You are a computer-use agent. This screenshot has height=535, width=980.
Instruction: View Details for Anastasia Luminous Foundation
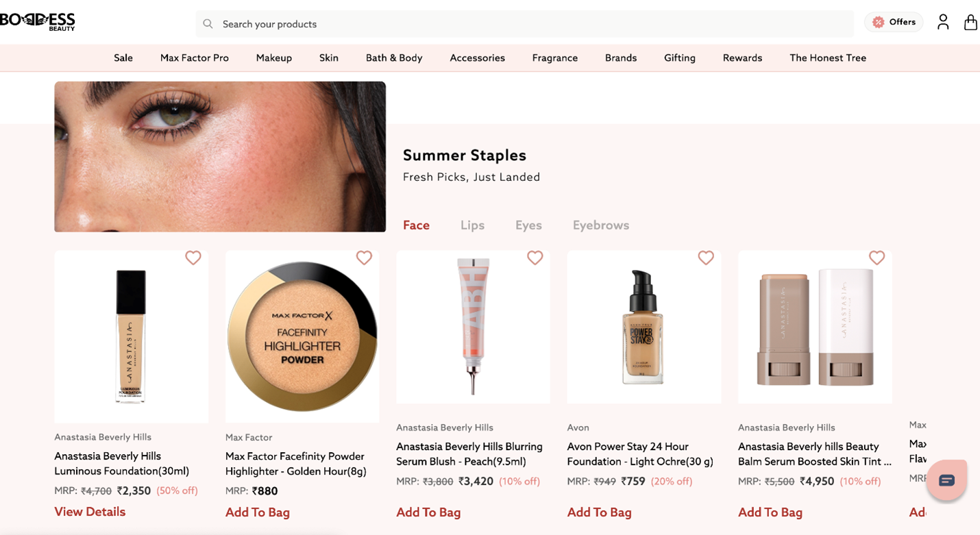(x=90, y=512)
